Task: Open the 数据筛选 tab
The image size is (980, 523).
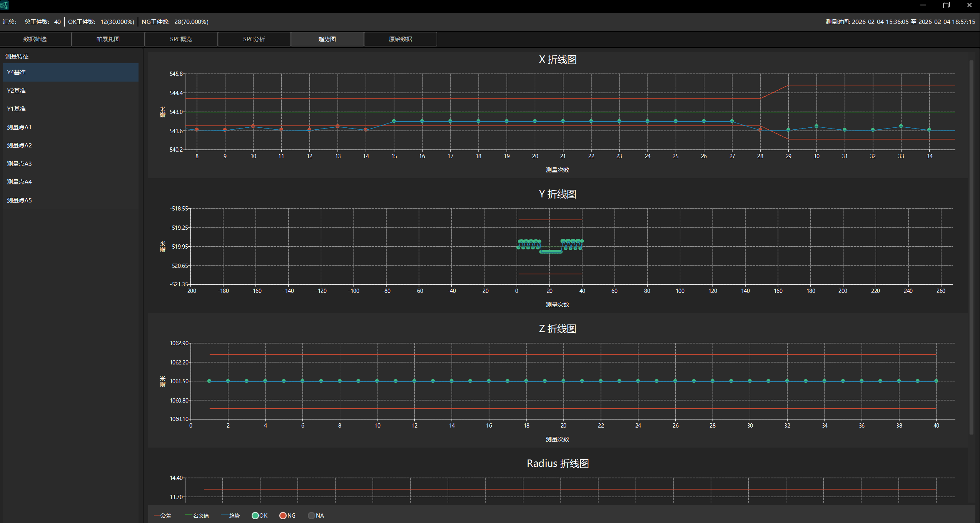Action: click(x=35, y=39)
